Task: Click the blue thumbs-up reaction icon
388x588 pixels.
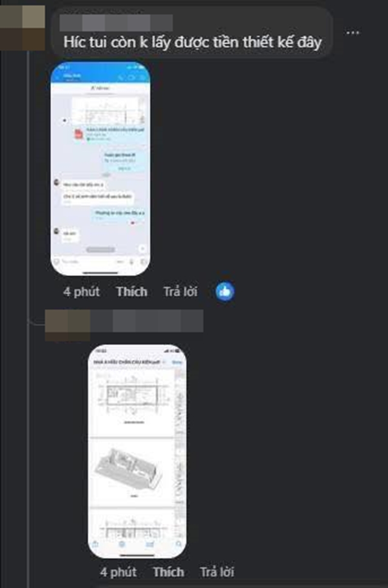Action: coord(225,292)
